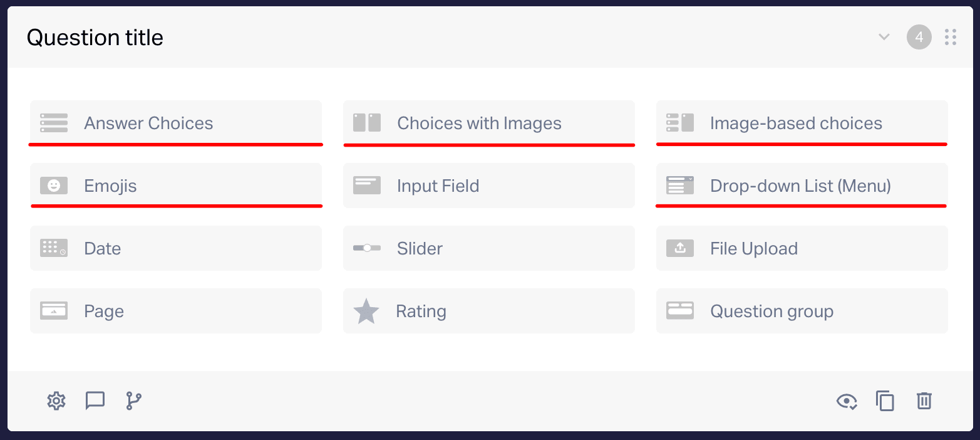
Task: Click the Question title text field
Action: pyautogui.click(x=95, y=38)
